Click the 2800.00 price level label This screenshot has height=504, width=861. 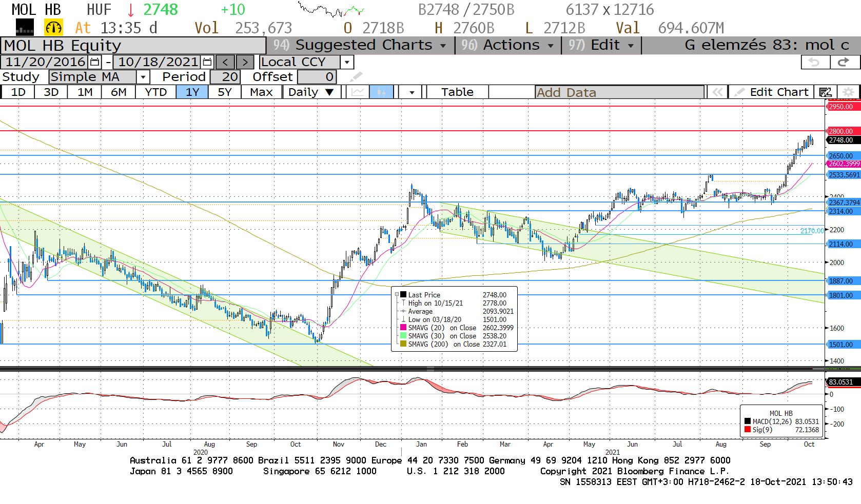843,131
